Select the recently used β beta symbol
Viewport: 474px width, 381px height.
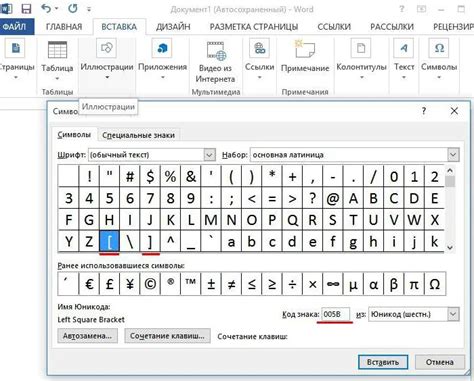[x=394, y=284]
